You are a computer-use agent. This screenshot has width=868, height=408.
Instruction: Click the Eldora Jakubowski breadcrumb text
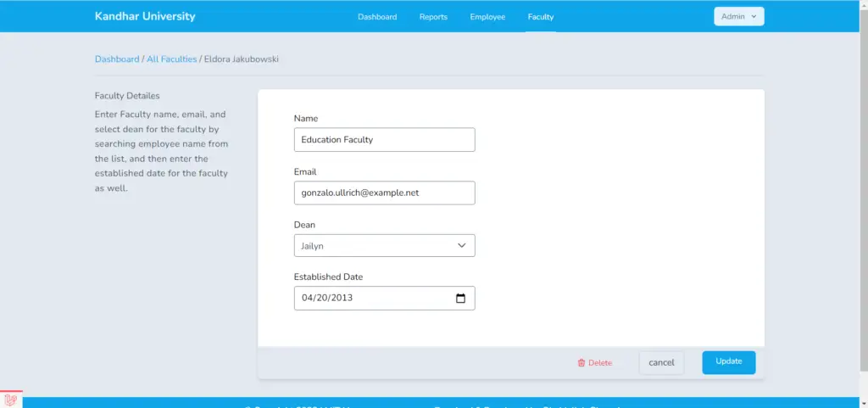pos(242,59)
